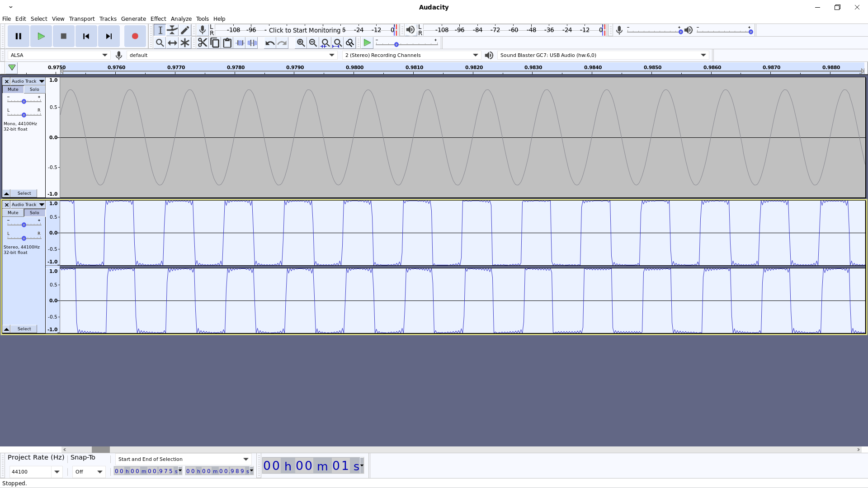This screenshot has height=488, width=868.
Task: Choose the Zoom magnifier tool
Action: coord(160,43)
